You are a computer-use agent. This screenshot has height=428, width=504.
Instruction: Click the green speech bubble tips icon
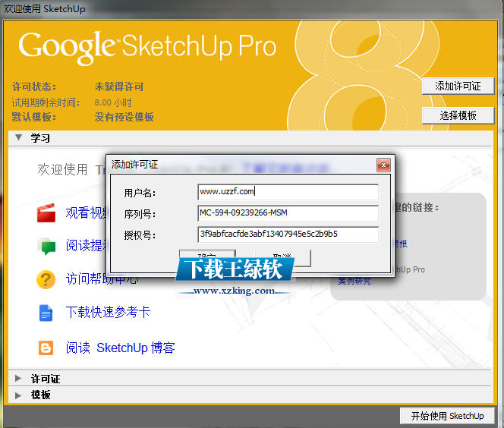coord(46,246)
